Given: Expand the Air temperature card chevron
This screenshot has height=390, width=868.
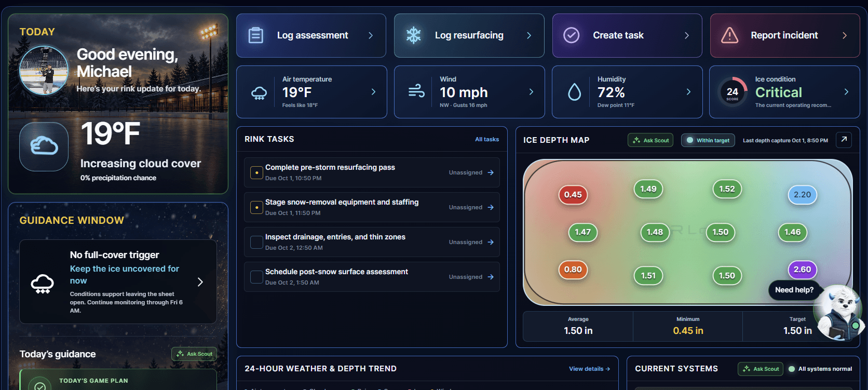Looking at the screenshot, I should (x=373, y=92).
